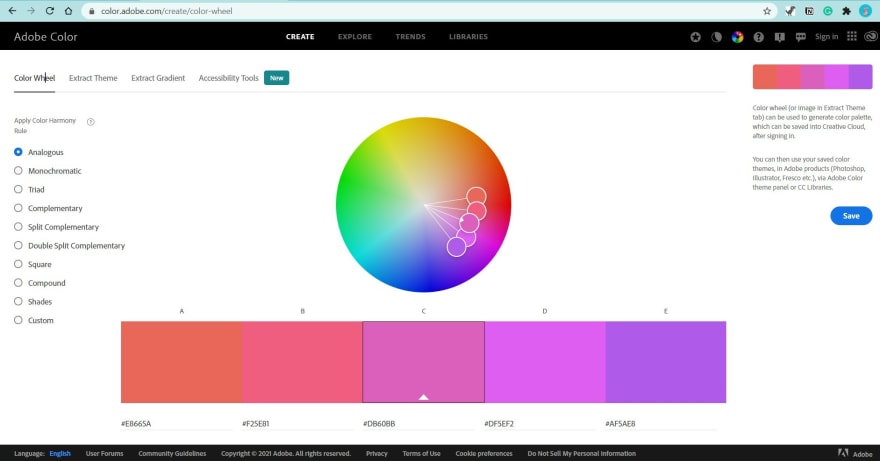The height and width of the screenshot is (461, 880).
Task: Open the User Forums footer link
Action: 104,453
